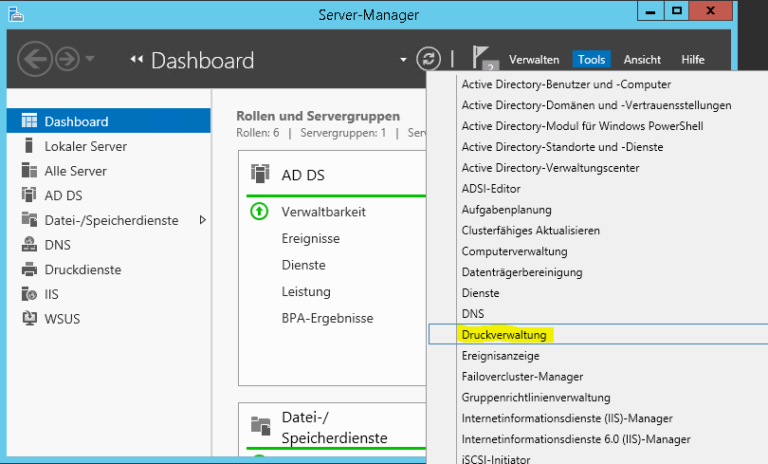Choose Active Directory-Benutzer und -Computer
This screenshot has height=464, width=768.
566,84
